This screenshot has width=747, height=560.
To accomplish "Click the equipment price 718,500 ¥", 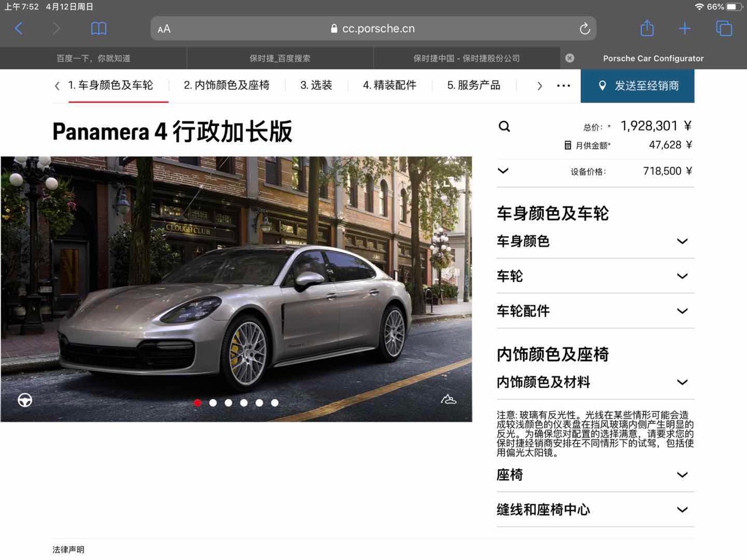I will pyautogui.click(x=668, y=171).
